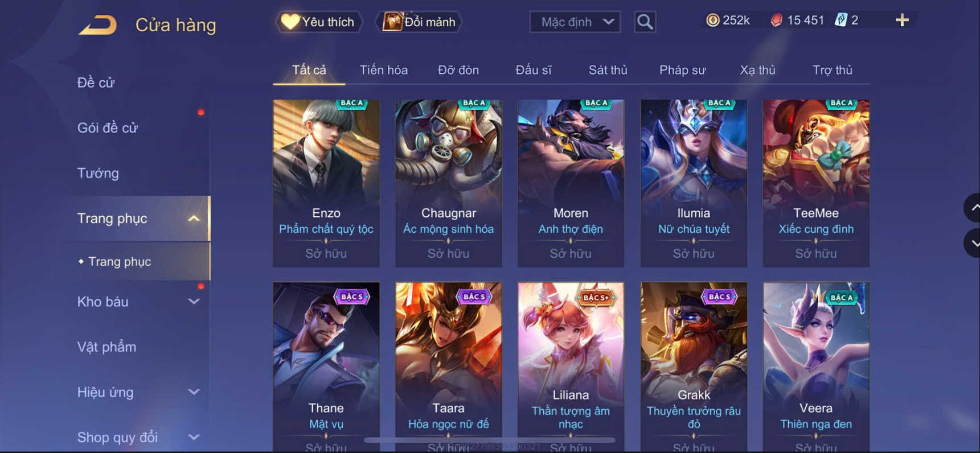This screenshot has height=453, width=980.
Task: Tap the plus icon to add currency
Action: click(x=902, y=20)
